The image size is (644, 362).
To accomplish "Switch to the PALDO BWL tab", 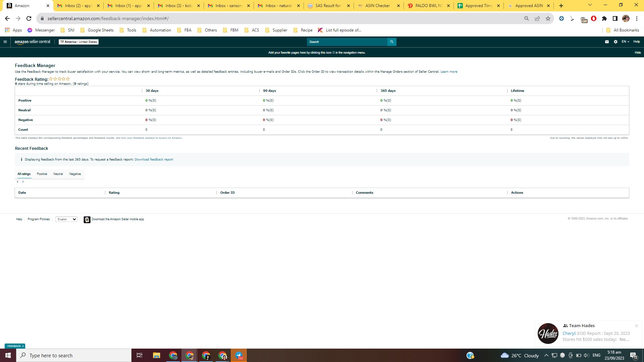I will coord(428,6).
